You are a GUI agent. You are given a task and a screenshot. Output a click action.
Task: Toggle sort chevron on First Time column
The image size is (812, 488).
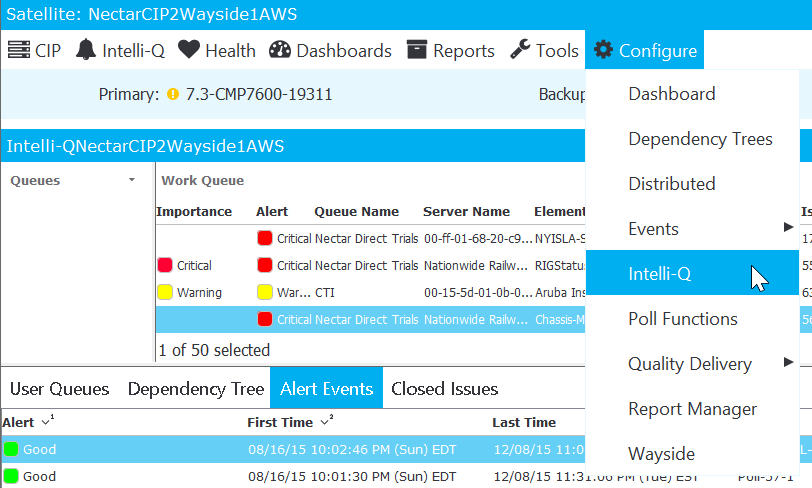pyautogui.click(x=326, y=421)
